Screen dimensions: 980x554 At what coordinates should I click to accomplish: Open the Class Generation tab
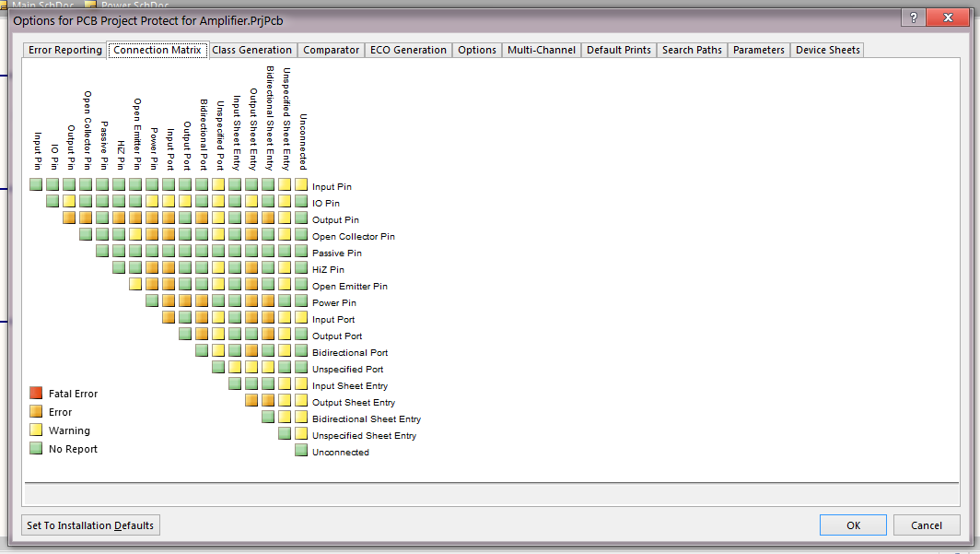(251, 50)
